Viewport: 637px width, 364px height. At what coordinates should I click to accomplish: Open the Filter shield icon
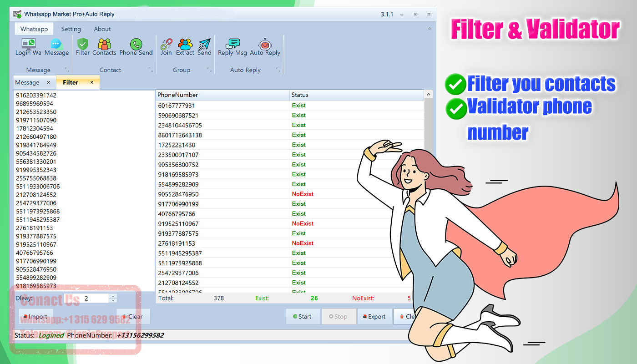click(83, 47)
